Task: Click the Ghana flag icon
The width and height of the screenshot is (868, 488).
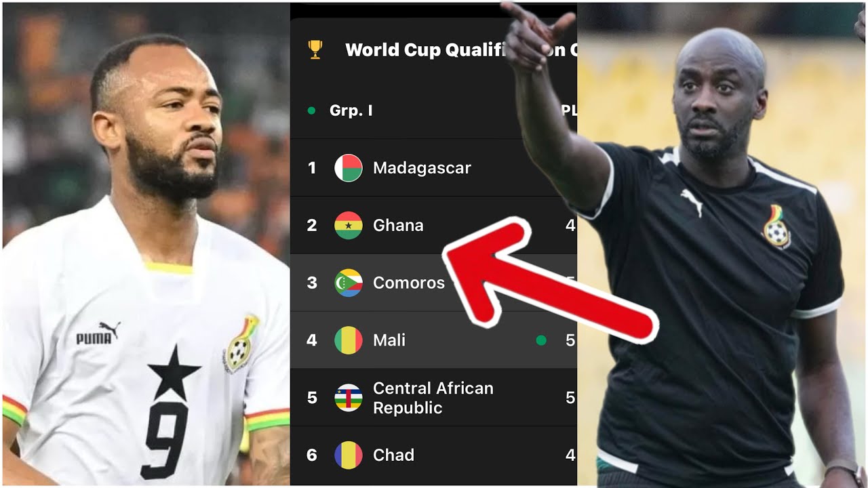Action: point(349,225)
